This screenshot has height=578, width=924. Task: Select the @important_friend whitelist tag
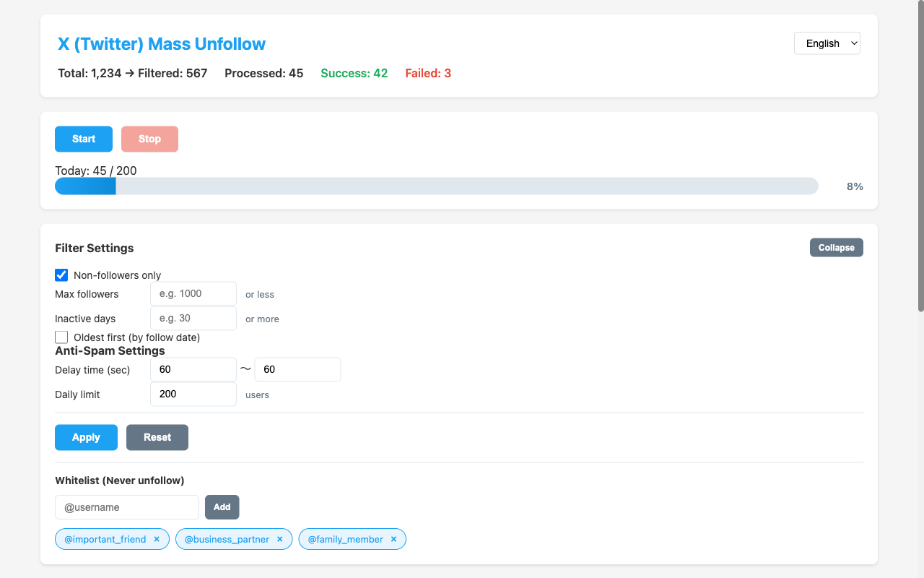coord(112,539)
